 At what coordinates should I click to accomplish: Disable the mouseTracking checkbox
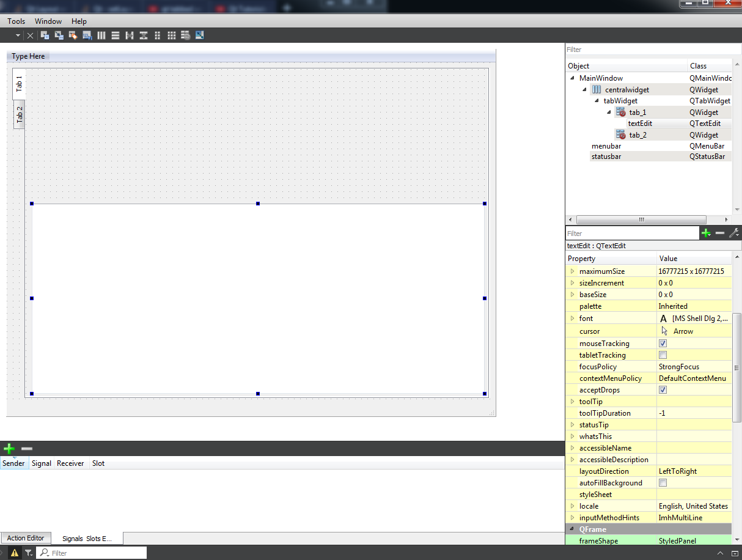(x=663, y=343)
